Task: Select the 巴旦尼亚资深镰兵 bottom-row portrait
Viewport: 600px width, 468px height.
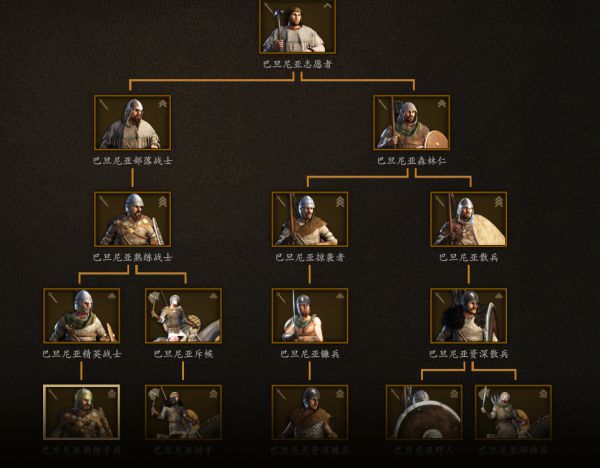Action: pyautogui.click(x=310, y=412)
